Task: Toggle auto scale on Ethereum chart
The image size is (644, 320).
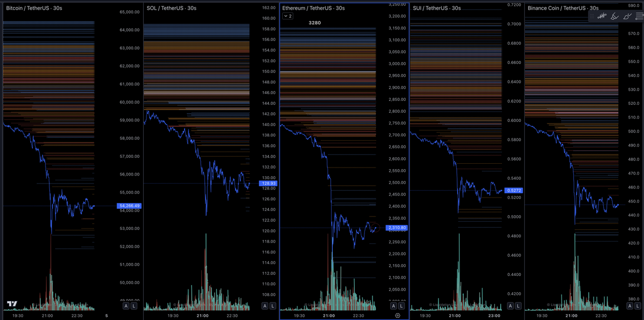Action: pyautogui.click(x=393, y=306)
